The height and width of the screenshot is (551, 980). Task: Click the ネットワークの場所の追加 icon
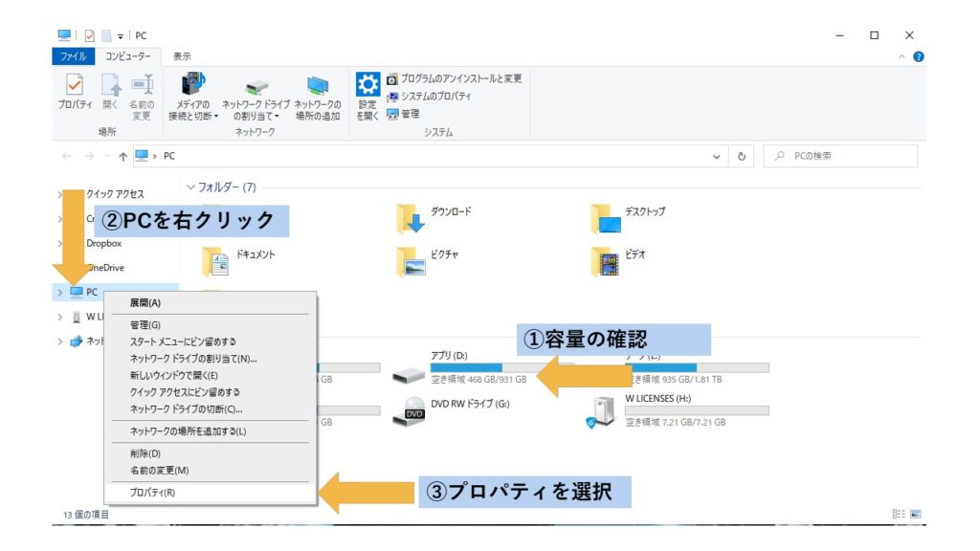(x=317, y=88)
